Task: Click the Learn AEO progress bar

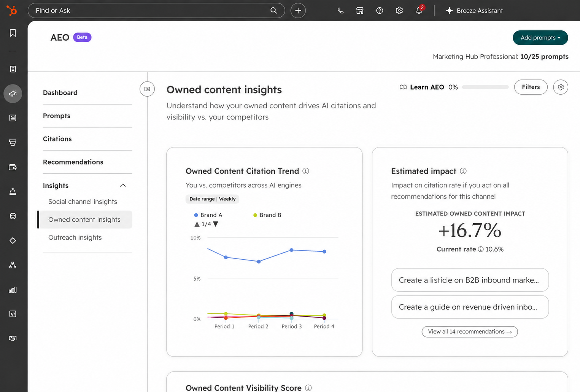Action: click(x=485, y=87)
